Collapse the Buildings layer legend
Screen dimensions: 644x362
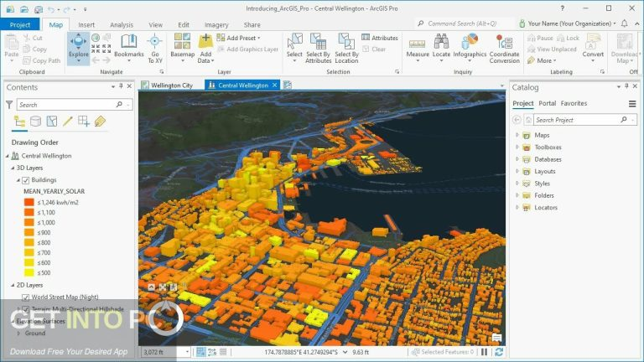pyautogui.click(x=18, y=180)
